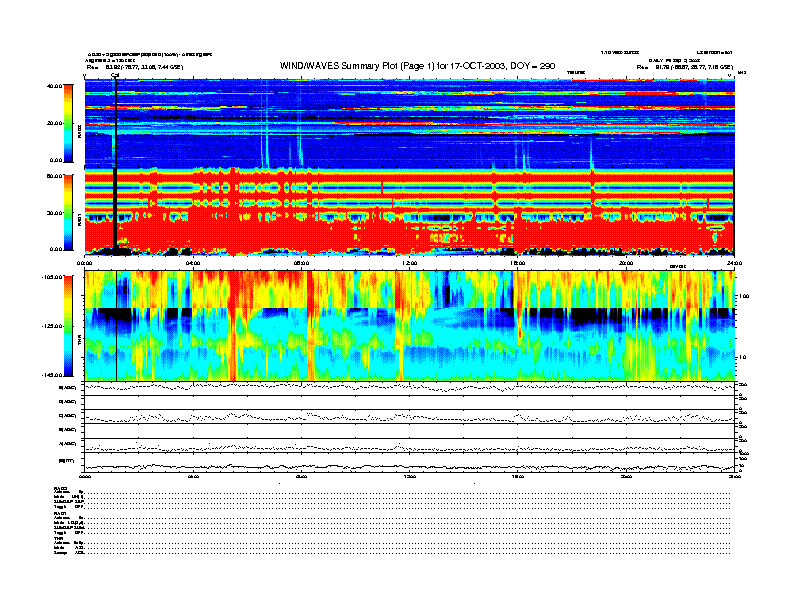Click the -145.00 tick on TNR colorbar
Screen dimensions: 792x612
tap(53, 375)
